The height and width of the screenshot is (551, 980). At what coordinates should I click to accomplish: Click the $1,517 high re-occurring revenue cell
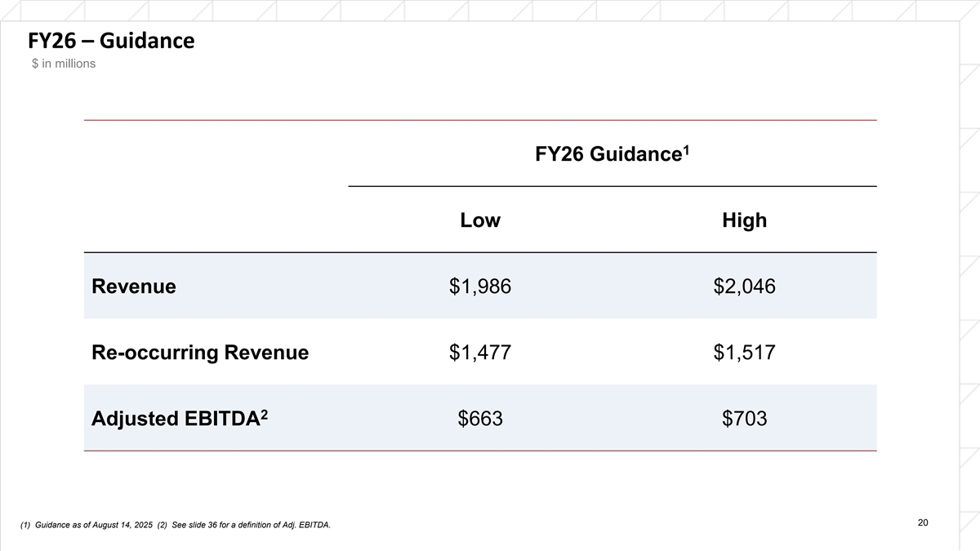tap(744, 353)
